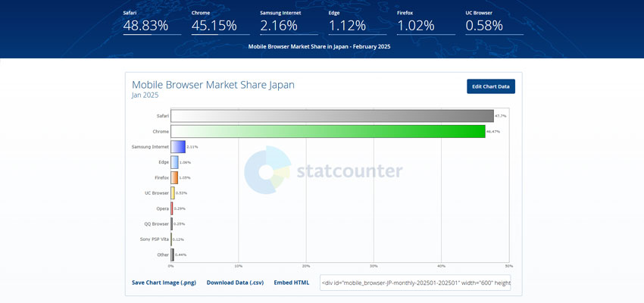Click the 50% axis tick label
The height and width of the screenshot is (303, 644).
pos(509,266)
